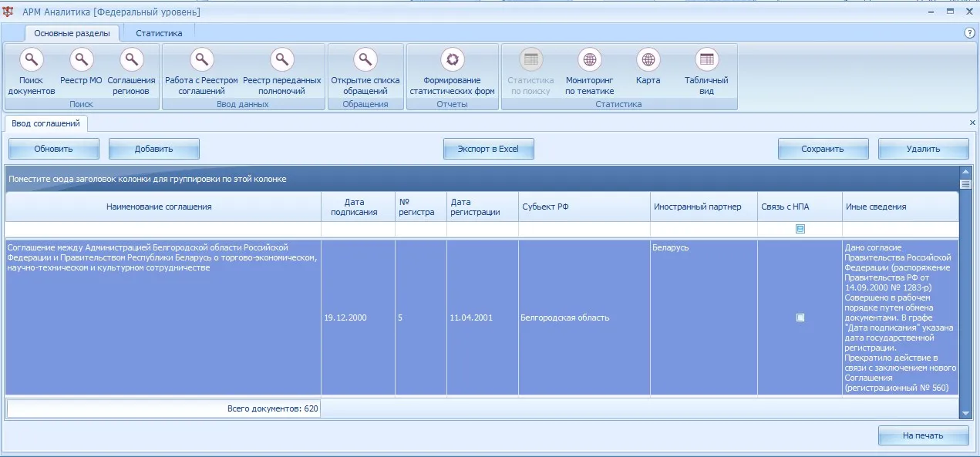
Task: Toggle Связь с НПА filter row checkbox
Action: [x=800, y=229]
